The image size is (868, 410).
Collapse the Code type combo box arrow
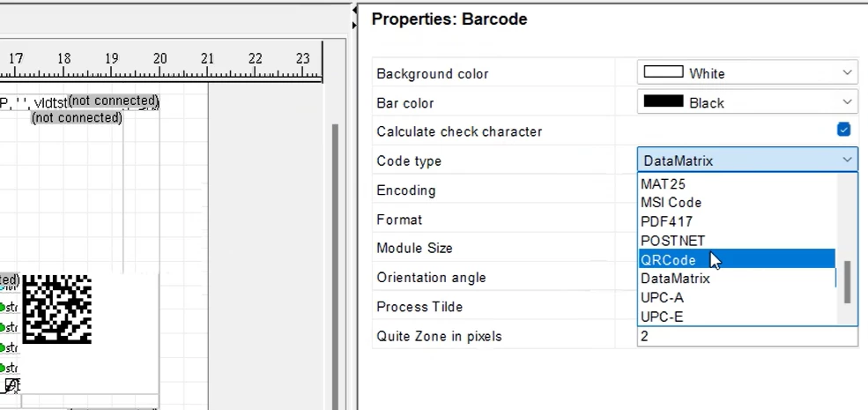coord(847,160)
